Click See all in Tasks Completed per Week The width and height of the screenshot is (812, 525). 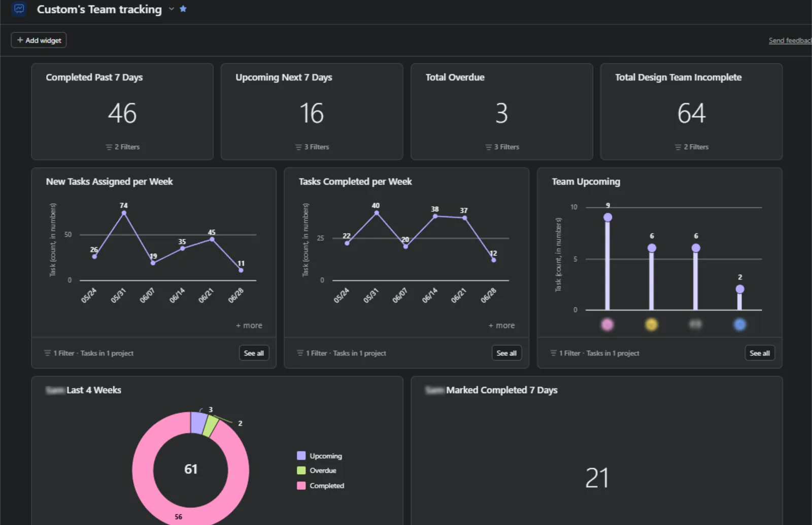[x=506, y=353]
